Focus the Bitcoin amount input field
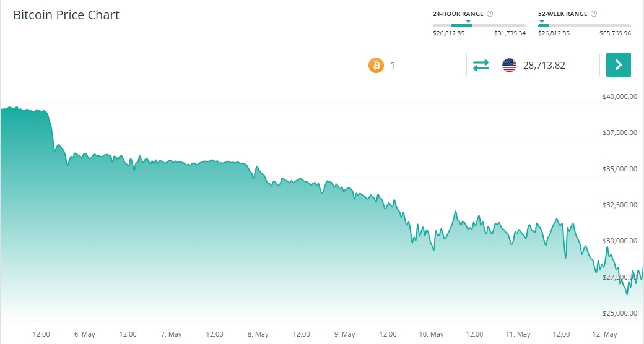 [x=424, y=65]
